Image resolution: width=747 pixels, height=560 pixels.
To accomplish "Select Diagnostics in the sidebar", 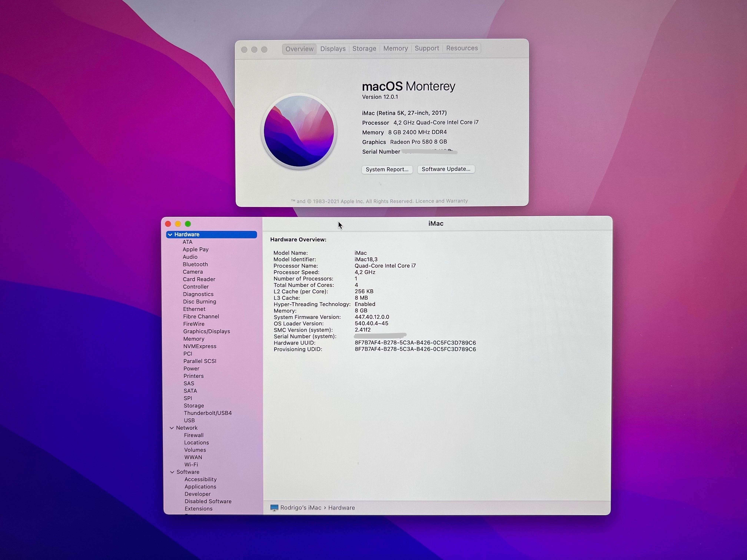I will point(198,294).
